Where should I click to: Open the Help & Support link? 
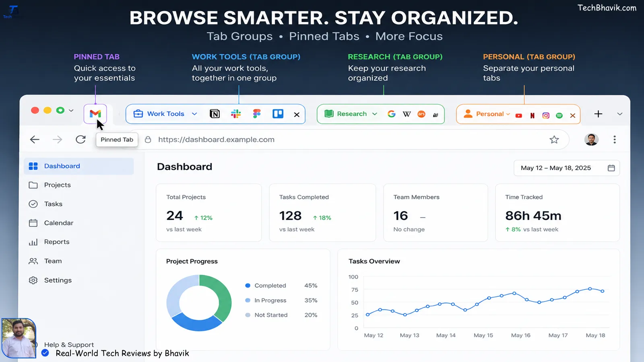(69, 345)
